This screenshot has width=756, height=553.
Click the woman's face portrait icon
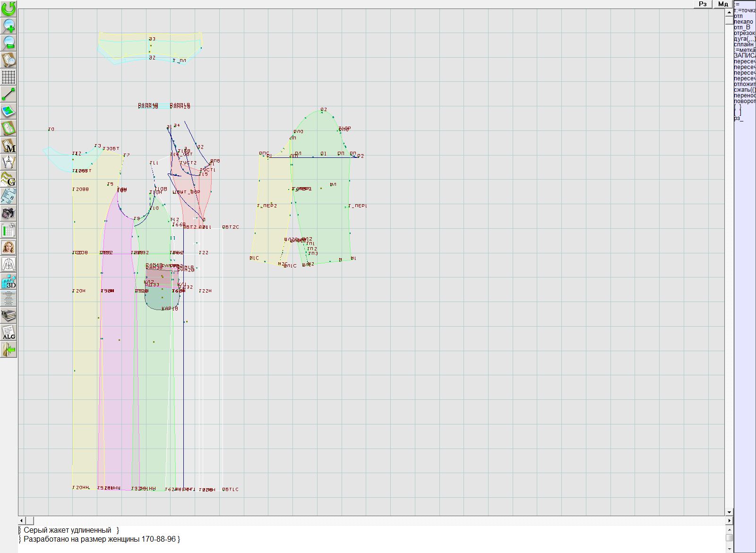click(x=9, y=247)
